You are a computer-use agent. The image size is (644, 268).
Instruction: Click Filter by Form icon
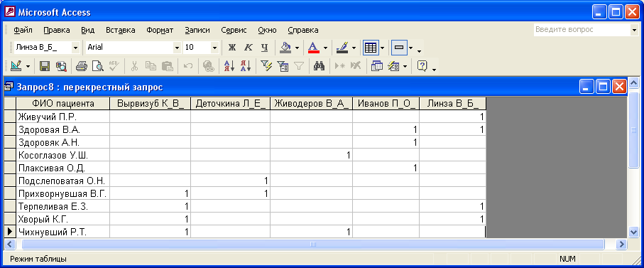283,66
